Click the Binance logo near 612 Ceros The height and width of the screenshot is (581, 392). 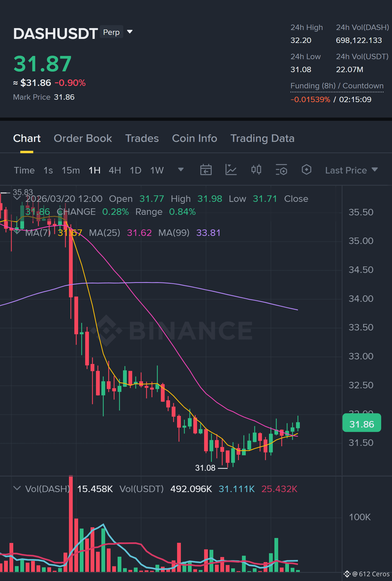coord(347,574)
